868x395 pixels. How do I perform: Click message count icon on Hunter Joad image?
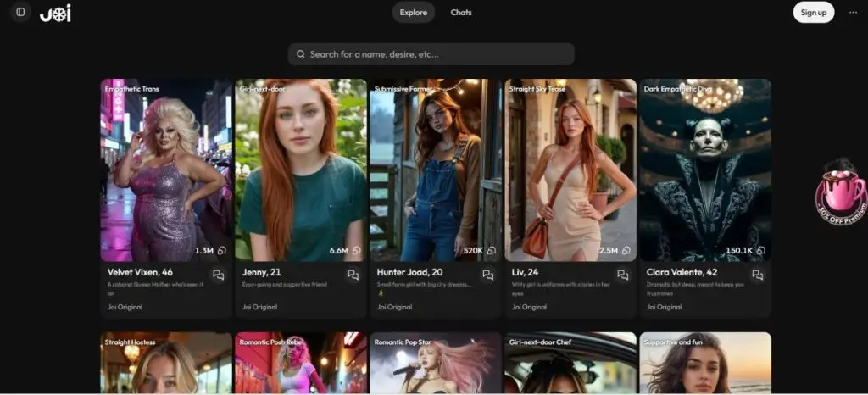[x=492, y=251]
